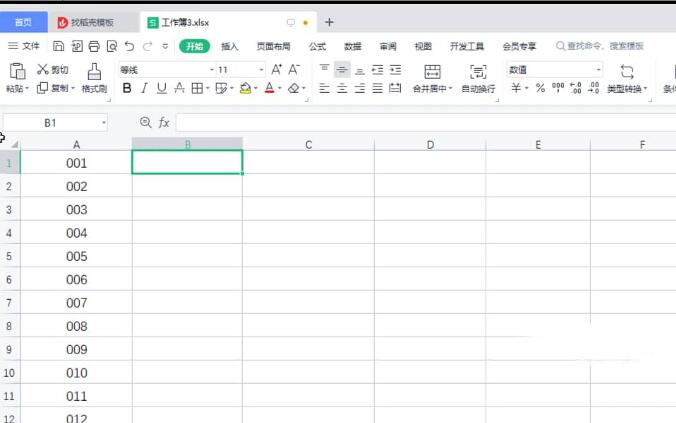
Task: Open the Developer Tools (开发工具) tab
Action: (467, 46)
